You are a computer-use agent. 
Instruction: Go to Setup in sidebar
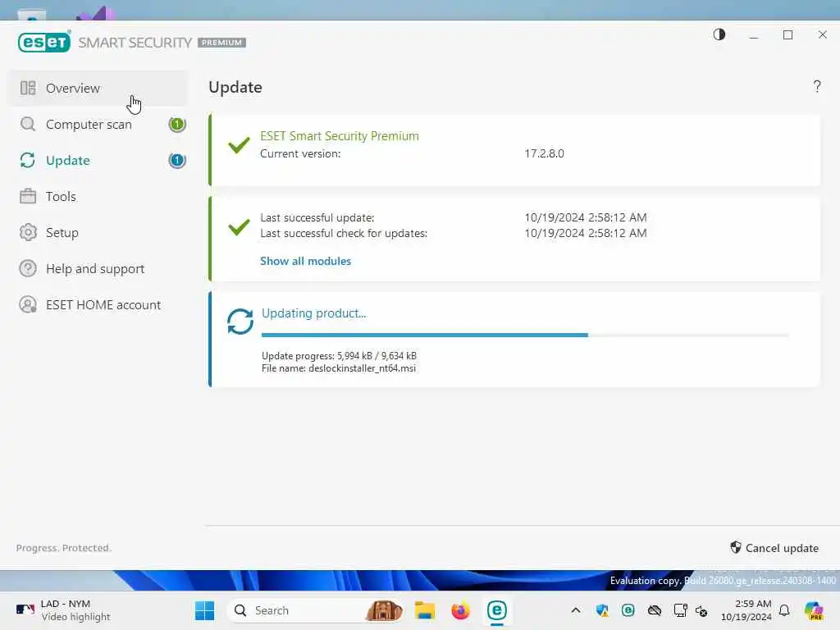pyautogui.click(x=98, y=232)
